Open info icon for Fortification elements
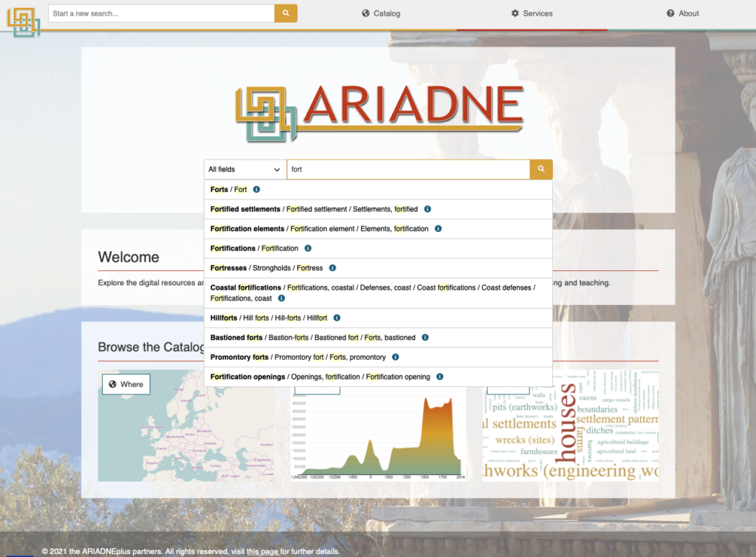Screen dimensions: 756x557 439,228
